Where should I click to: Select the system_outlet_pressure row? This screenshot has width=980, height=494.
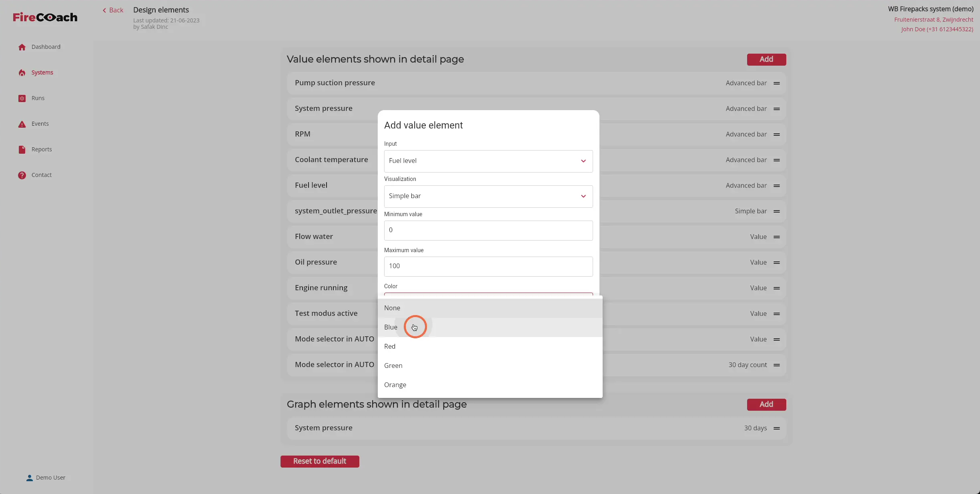coord(536,211)
